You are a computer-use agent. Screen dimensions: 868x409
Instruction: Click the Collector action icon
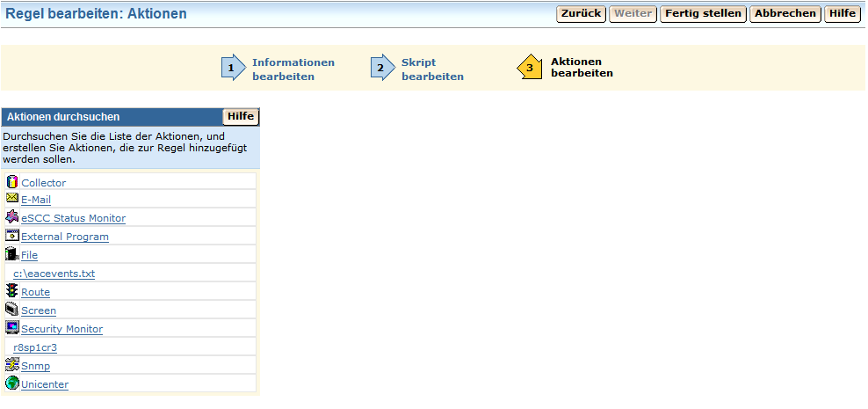point(12,181)
